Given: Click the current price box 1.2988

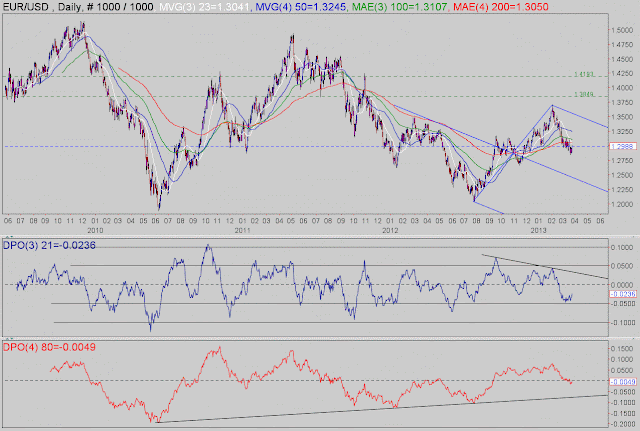Looking at the screenshot, I should (x=622, y=146).
